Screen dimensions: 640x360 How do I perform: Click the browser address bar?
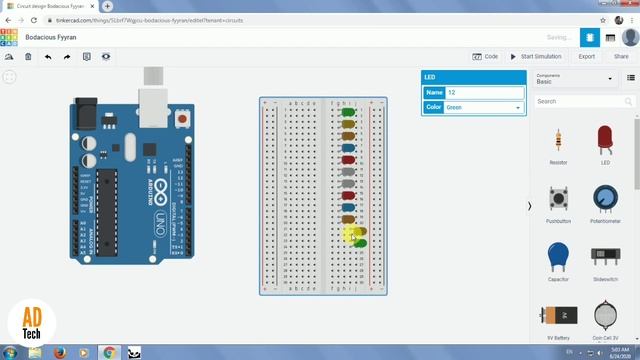pyautogui.click(x=322, y=20)
